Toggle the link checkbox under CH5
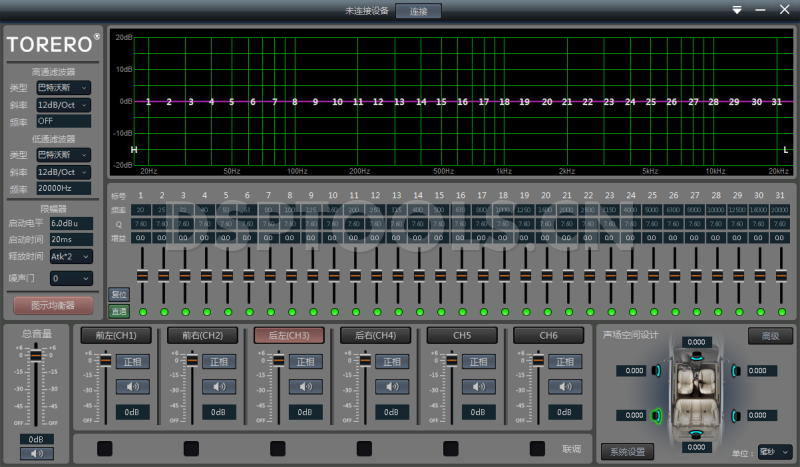Image resolution: width=800 pixels, height=467 pixels. pyautogui.click(x=450, y=448)
